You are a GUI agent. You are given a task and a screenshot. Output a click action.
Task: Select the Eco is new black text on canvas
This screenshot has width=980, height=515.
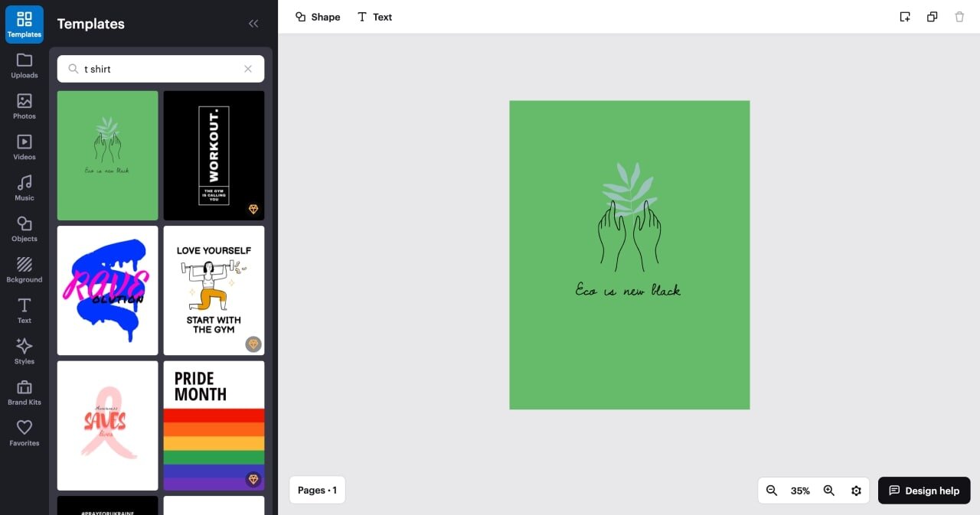pyautogui.click(x=628, y=290)
